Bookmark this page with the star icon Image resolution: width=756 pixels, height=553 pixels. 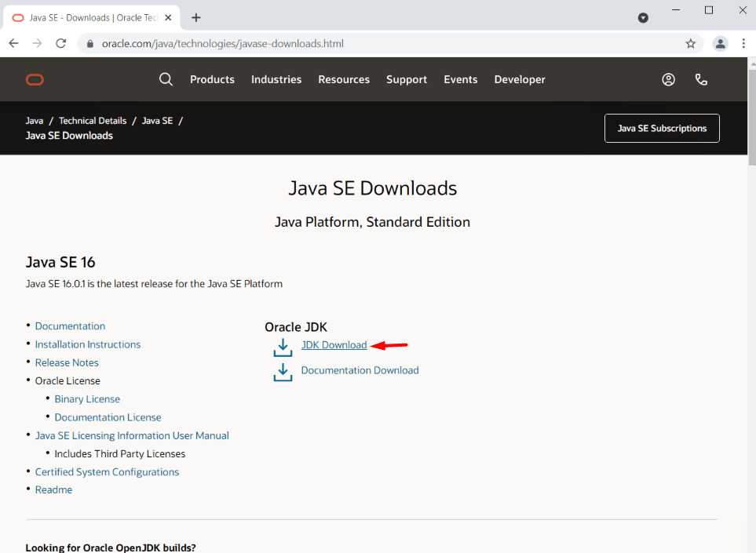click(x=690, y=44)
